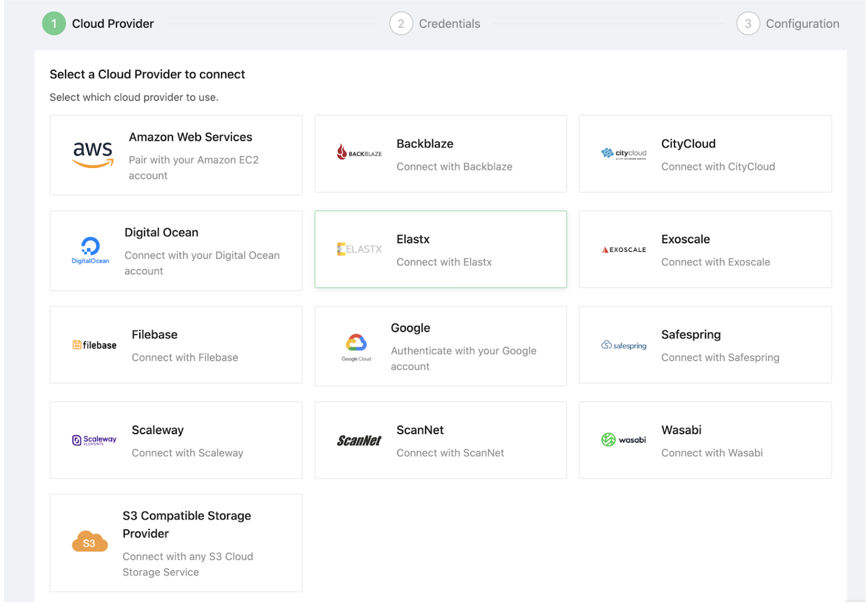This screenshot has width=868, height=603.
Task: Click the orange S3 cloud icon
Action: tap(90, 542)
